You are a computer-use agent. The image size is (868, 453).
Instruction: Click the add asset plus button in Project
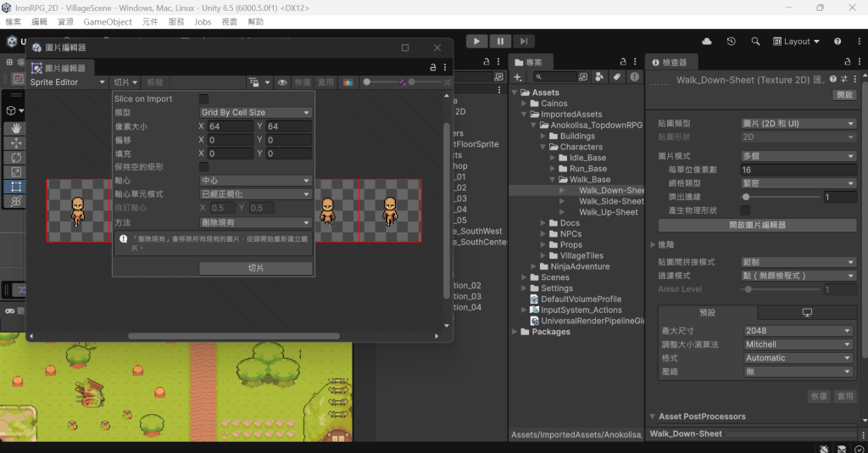[518, 77]
